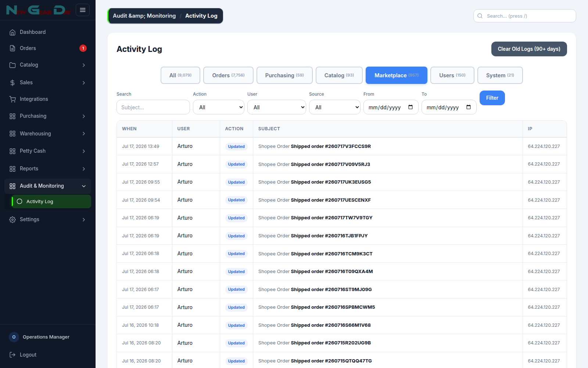588x368 pixels.
Task: Expand the Reports submenu chevron
Action: 84,169
